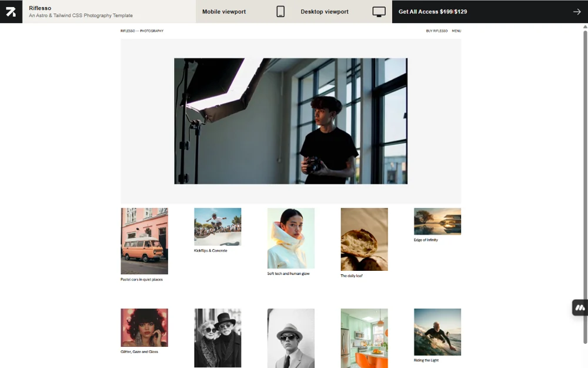The image size is (588, 368).
Task: Click the page vertical scrollbar thumb
Action: [585, 187]
